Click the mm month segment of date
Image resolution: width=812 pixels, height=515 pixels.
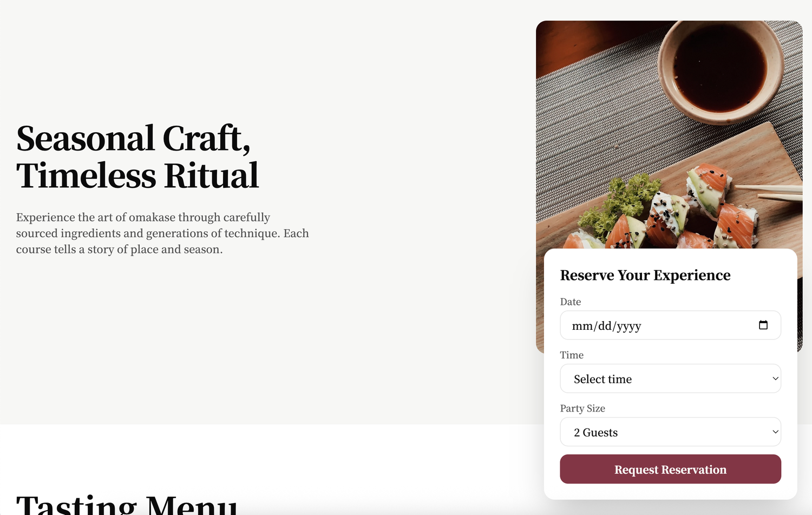click(x=582, y=326)
